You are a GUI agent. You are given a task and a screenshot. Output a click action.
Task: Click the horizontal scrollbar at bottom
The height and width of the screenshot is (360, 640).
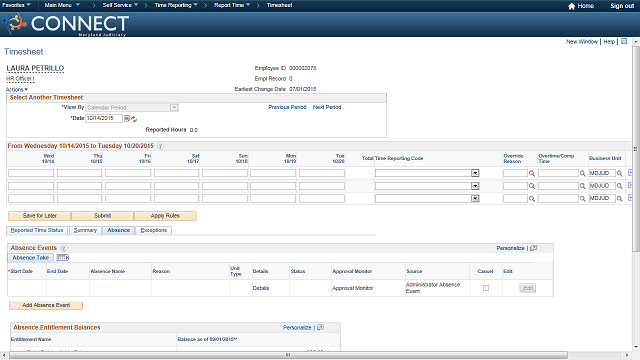click(x=288, y=355)
